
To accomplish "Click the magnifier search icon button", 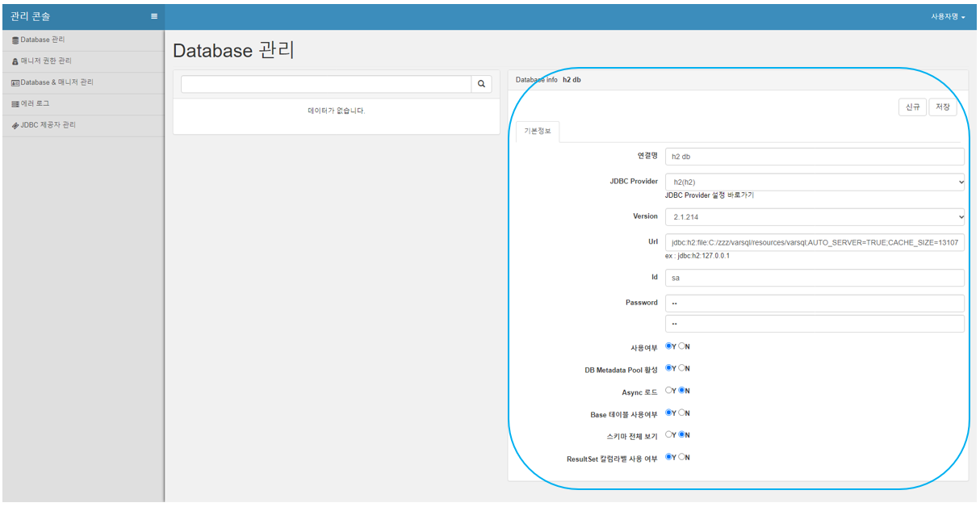I will coord(481,83).
